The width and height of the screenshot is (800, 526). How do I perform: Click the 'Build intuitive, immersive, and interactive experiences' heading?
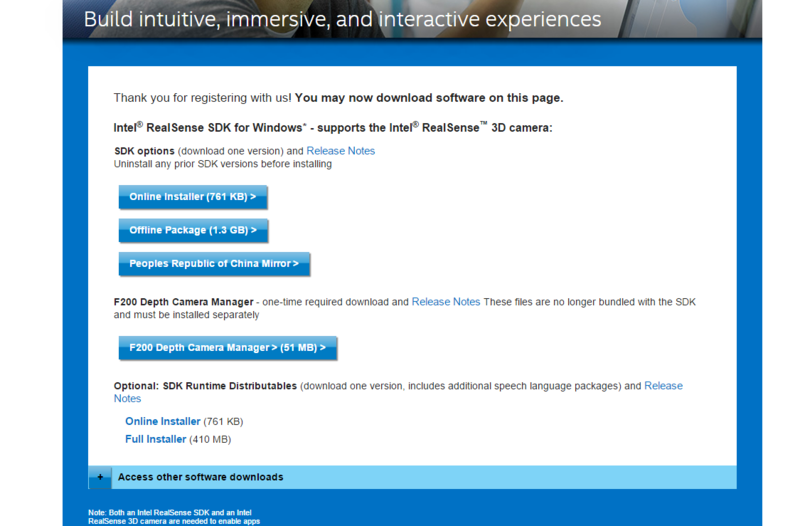click(342, 19)
